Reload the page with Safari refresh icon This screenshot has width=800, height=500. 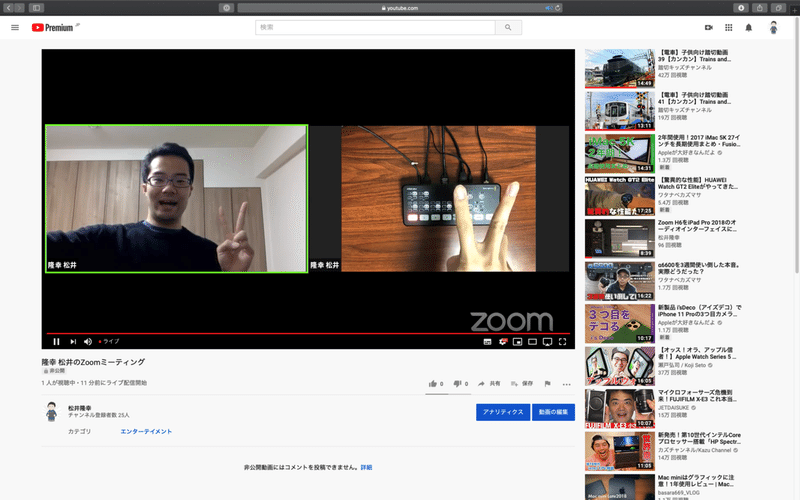(x=558, y=8)
